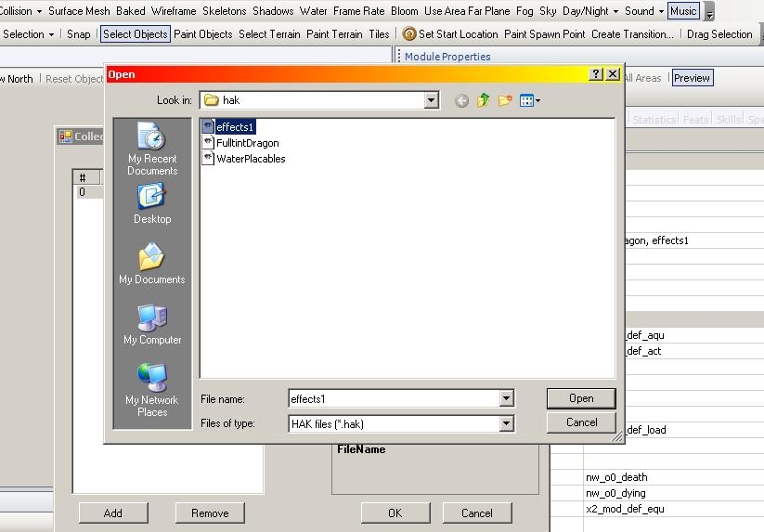Click the dialog help question mark
This screenshot has width=764, height=532.
(x=596, y=74)
